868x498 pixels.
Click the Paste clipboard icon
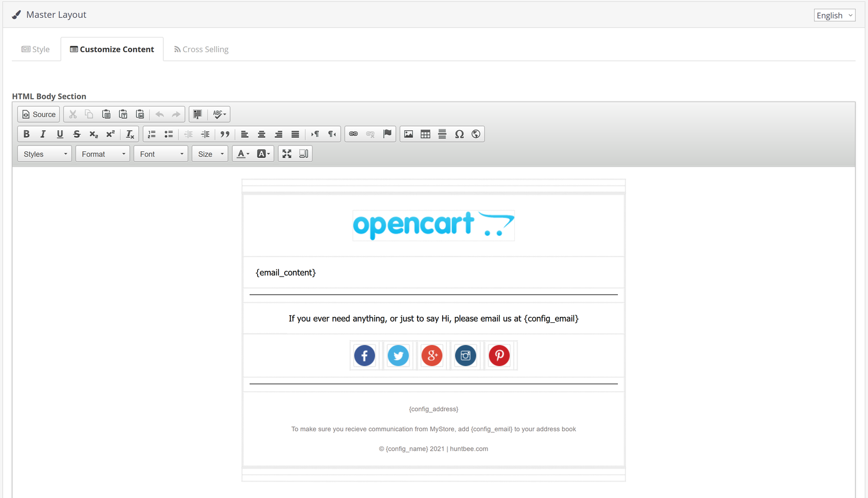point(106,114)
